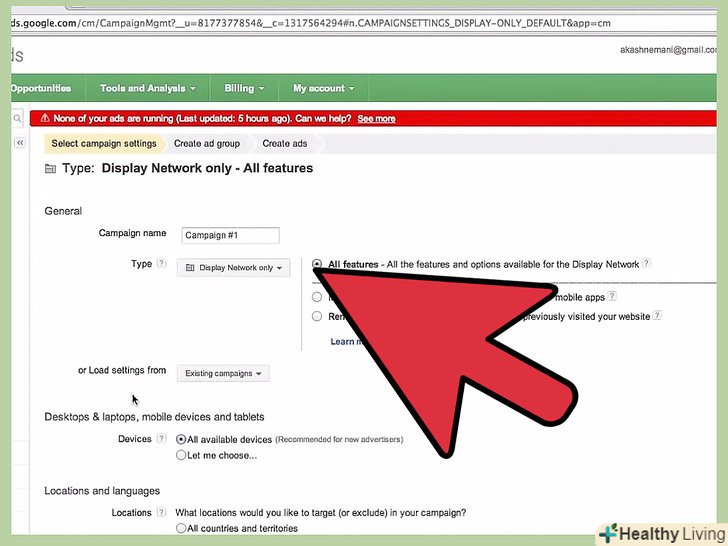Expand the My account menu
The image size is (728, 546).
pyautogui.click(x=323, y=88)
